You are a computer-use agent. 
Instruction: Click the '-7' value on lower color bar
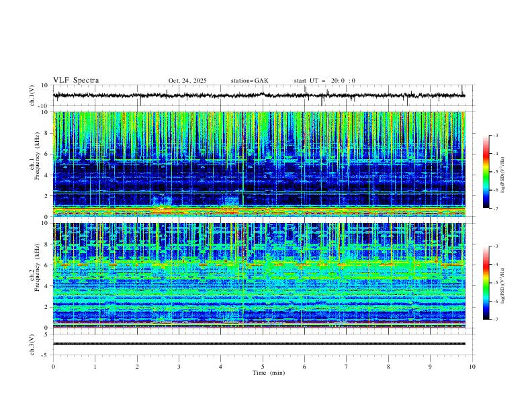tap(495, 320)
